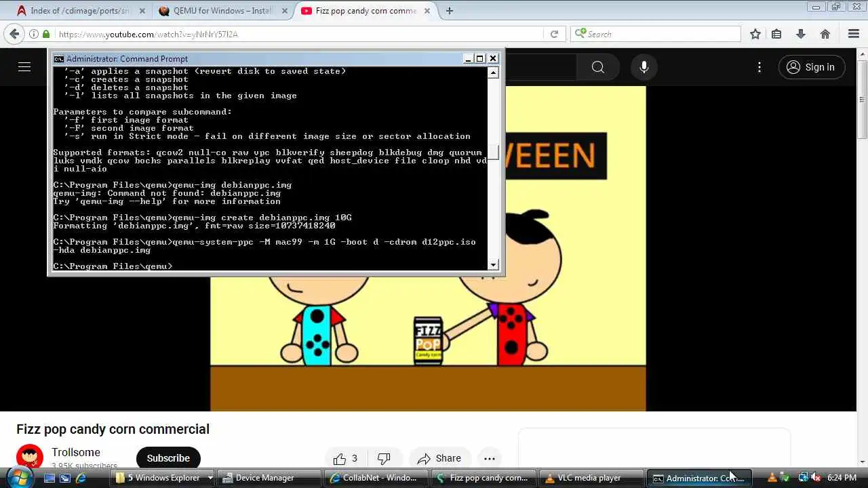Close the Index of /cdimage tab
The width and height of the screenshot is (868, 488).
tap(142, 11)
